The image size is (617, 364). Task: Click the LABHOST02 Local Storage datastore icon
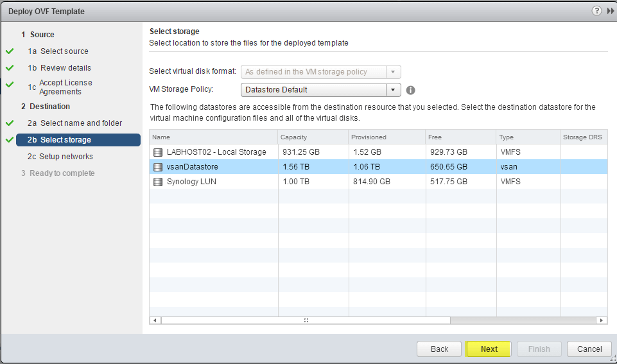(x=158, y=152)
